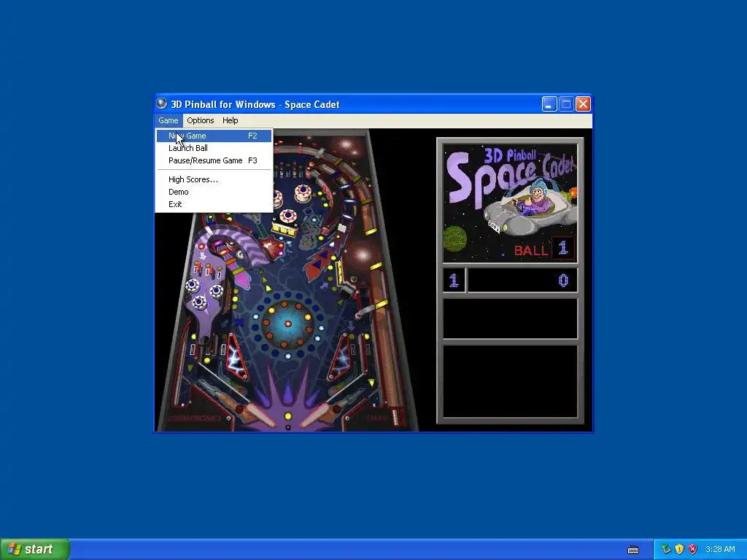Click the score display showing 0
Screen dimensions: 747x560
[x=522, y=280]
